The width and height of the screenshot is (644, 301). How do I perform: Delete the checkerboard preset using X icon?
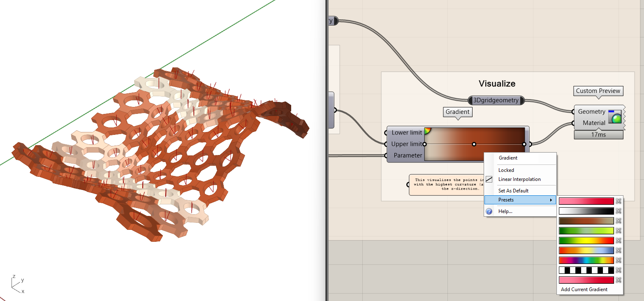[x=618, y=270]
